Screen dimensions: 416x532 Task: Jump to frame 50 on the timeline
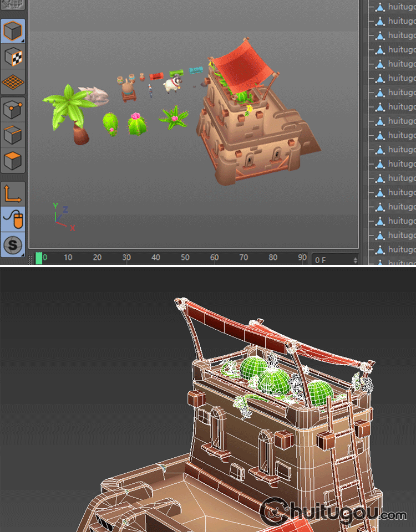click(x=185, y=258)
